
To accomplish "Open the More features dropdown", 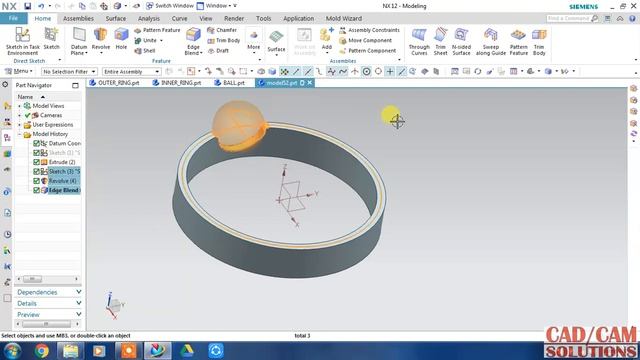I will pyautogui.click(x=253, y=41).
